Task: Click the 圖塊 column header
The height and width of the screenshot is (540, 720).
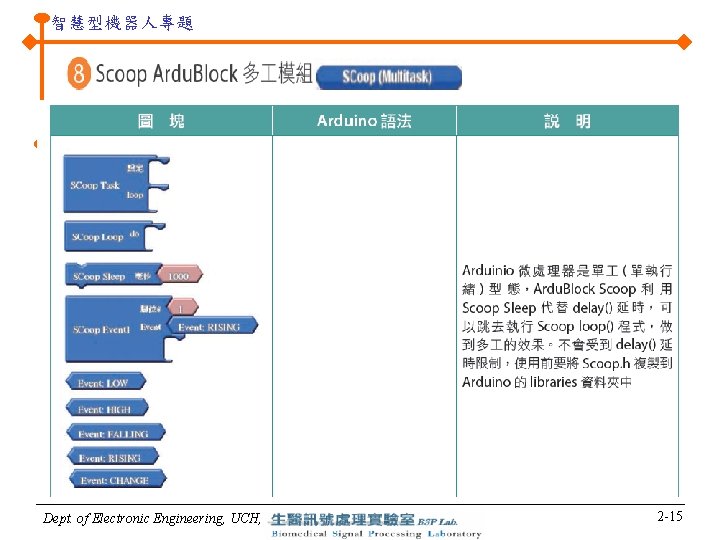Action: coord(161,121)
